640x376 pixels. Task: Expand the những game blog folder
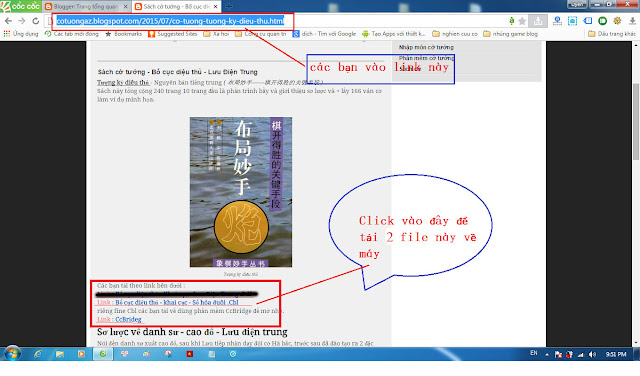pyautogui.click(x=511, y=34)
